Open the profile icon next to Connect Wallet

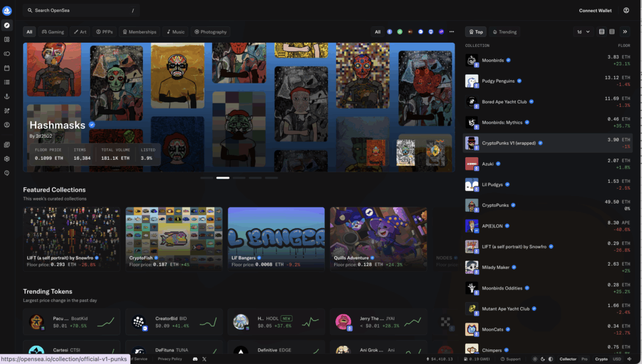tap(626, 11)
